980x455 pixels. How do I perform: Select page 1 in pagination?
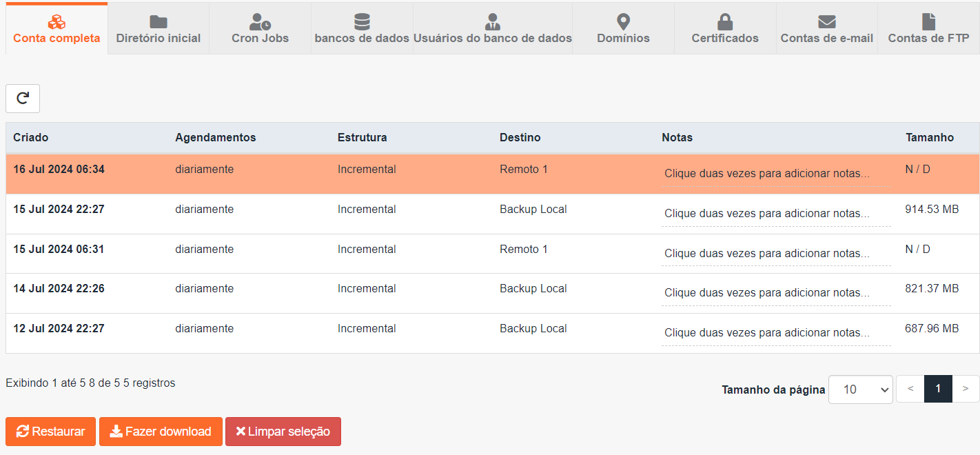938,389
